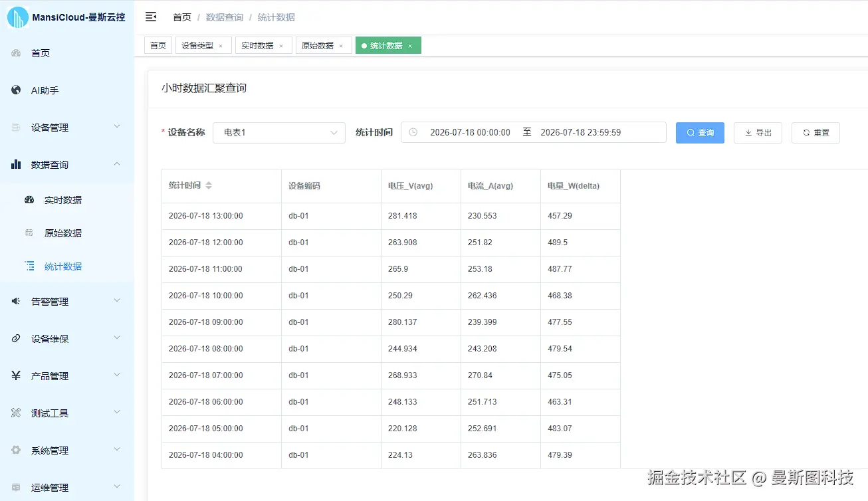Screen dimensions: 868x501
Task: Switch to the 实时数据 tab
Action: click(264, 45)
